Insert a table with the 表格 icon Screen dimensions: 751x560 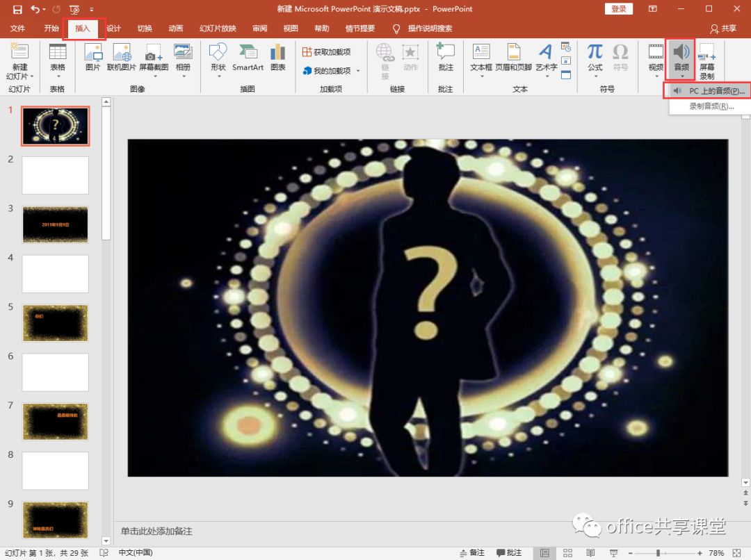58,51
